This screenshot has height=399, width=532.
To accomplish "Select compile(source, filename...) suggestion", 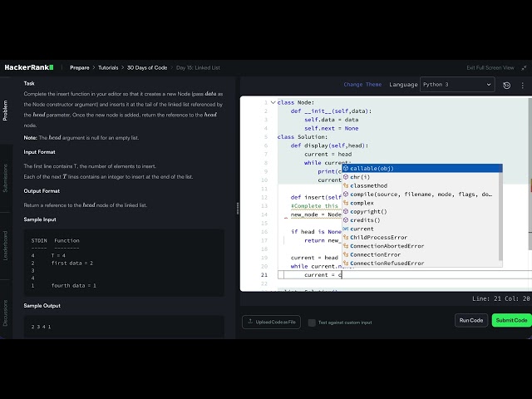I will click(420, 194).
